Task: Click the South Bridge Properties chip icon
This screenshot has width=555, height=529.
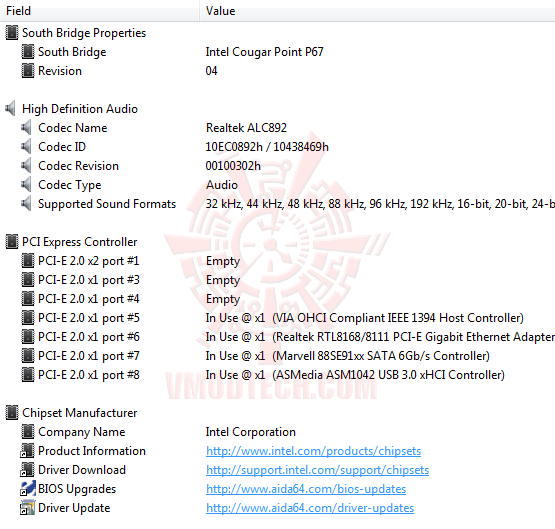Action: [x=12, y=33]
